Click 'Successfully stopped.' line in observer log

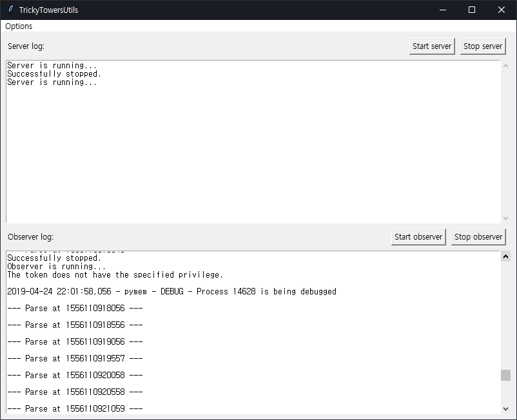54,258
